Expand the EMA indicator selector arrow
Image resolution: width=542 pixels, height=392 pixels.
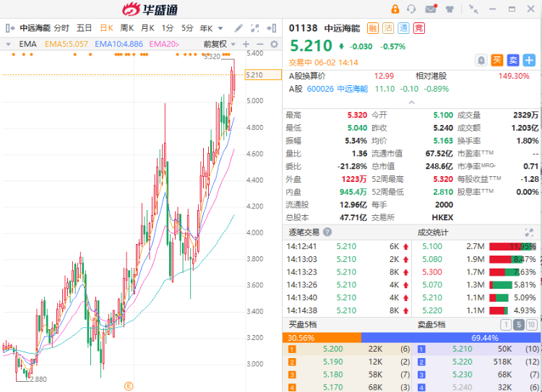(8, 44)
